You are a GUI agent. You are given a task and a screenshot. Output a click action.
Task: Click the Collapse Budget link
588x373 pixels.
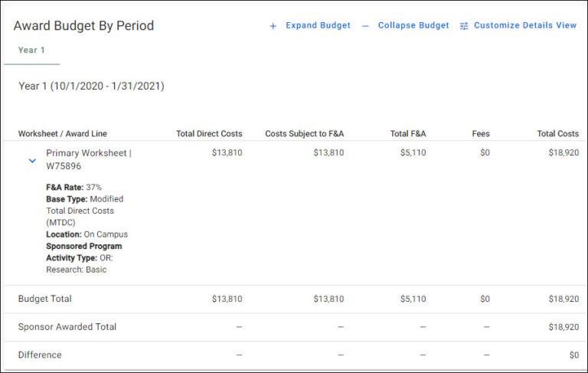413,25
